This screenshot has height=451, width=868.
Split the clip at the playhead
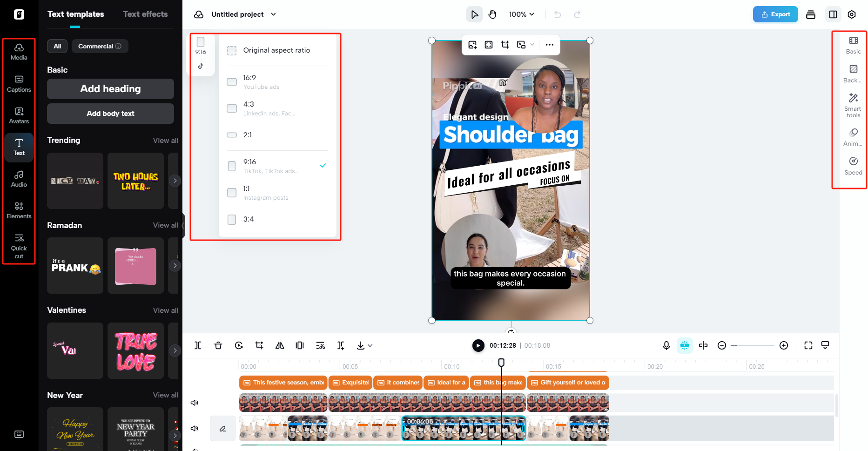198,345
